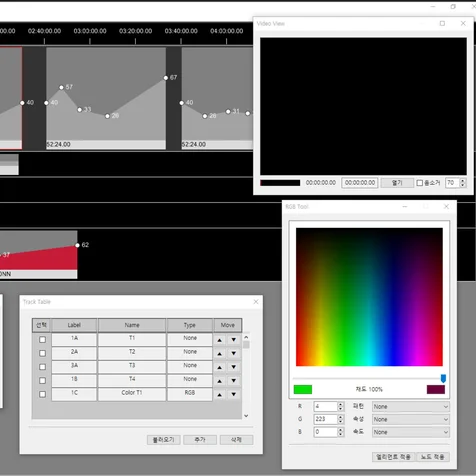Move track 1A up with arrow
The image size is (476, 476).
pyautogui.click(x=219, y=340)
